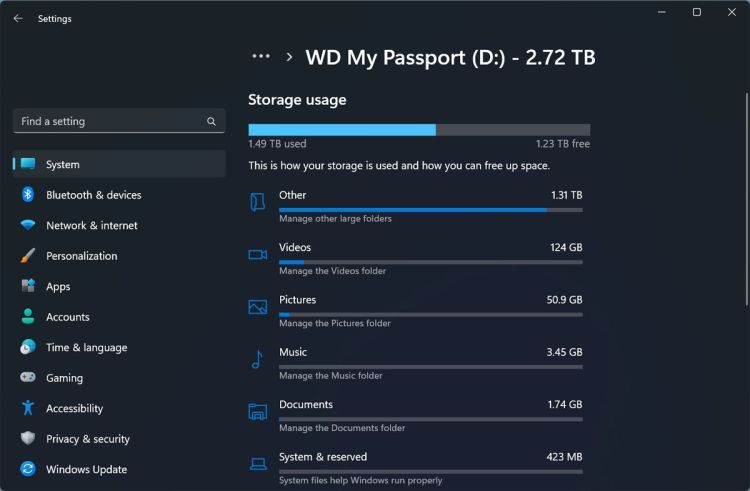The height and width of the screenshot is (491, 750).
Task: Click the Personalization paintbrush icon
Action: tap(28, 256)
